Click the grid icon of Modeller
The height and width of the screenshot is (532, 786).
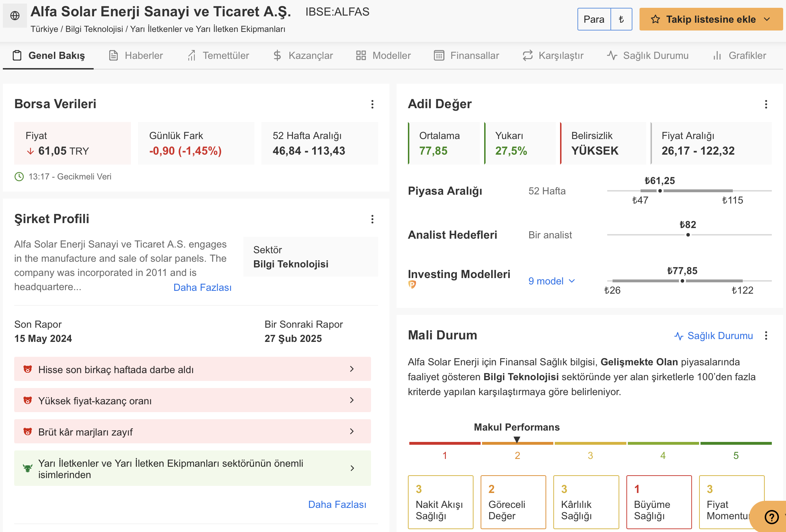pyautogui.click(x=361, y=55)
